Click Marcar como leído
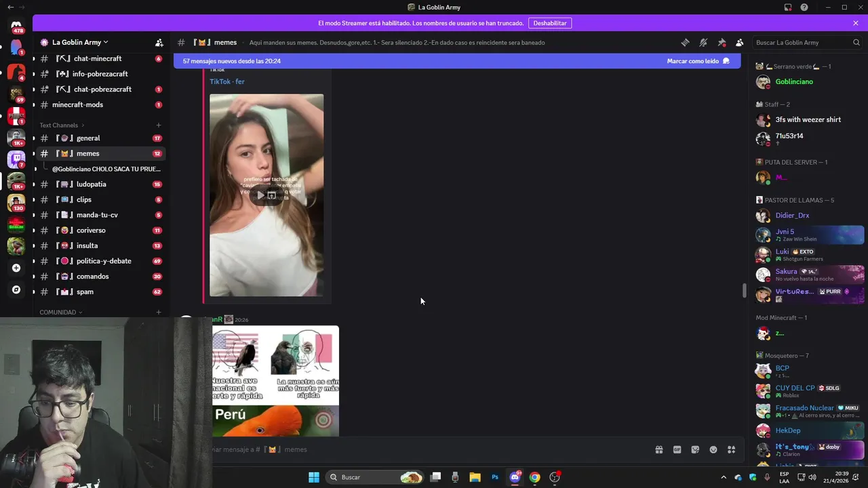Image resolution: width=868 pixels, height=488 pixels. point(698,61)
